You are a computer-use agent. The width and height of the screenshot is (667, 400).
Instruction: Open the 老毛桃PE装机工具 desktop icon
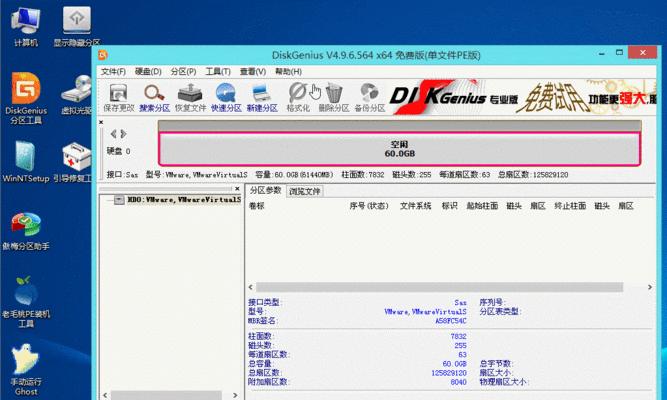(x=26, y=301)
